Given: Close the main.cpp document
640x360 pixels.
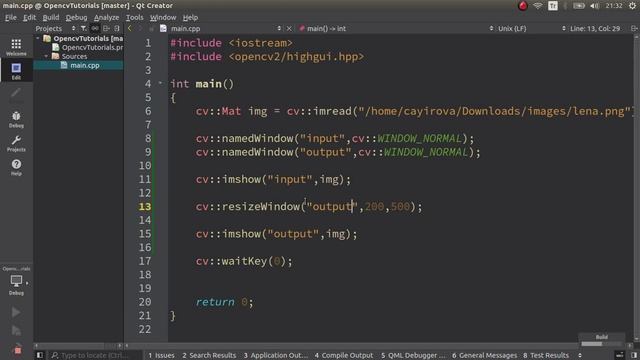Looking at the screenshot, I should click(x=289, y=28).
